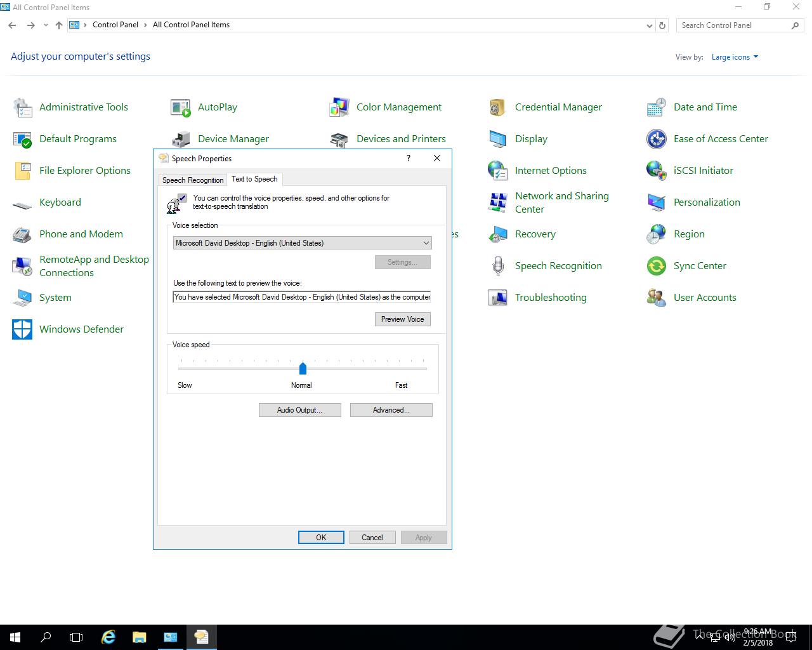Click the Control Panel taskbar button

pyautogui.click(x=171, y=637)
